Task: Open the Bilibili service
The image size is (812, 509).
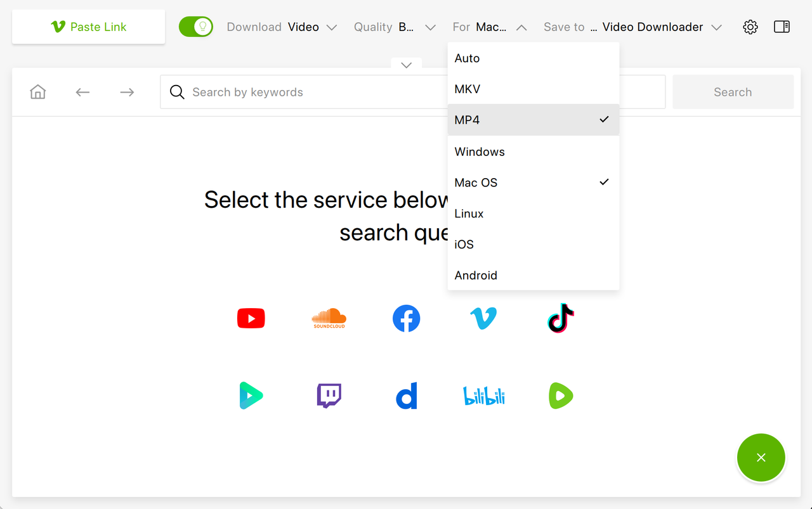Action: pos(483,396)
